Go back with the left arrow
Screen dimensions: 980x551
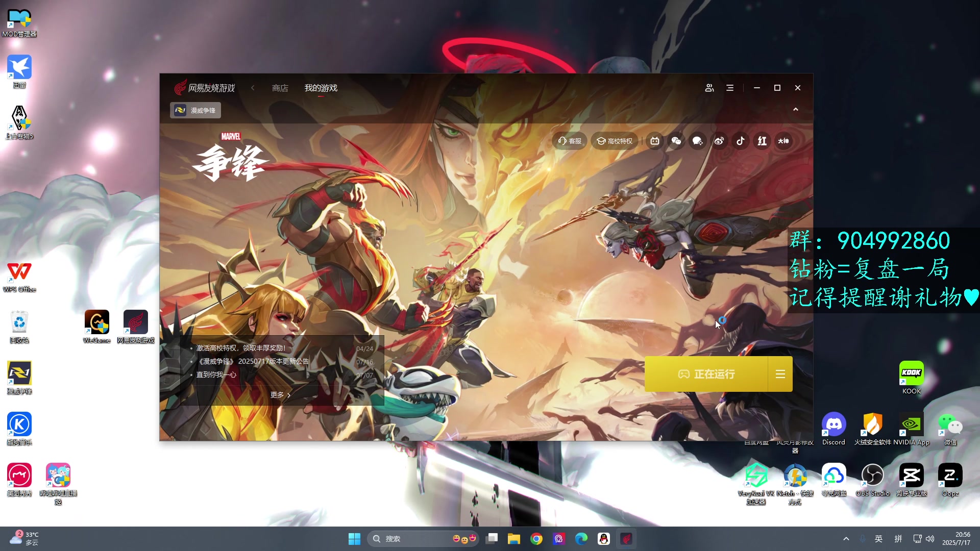(253, 88)
